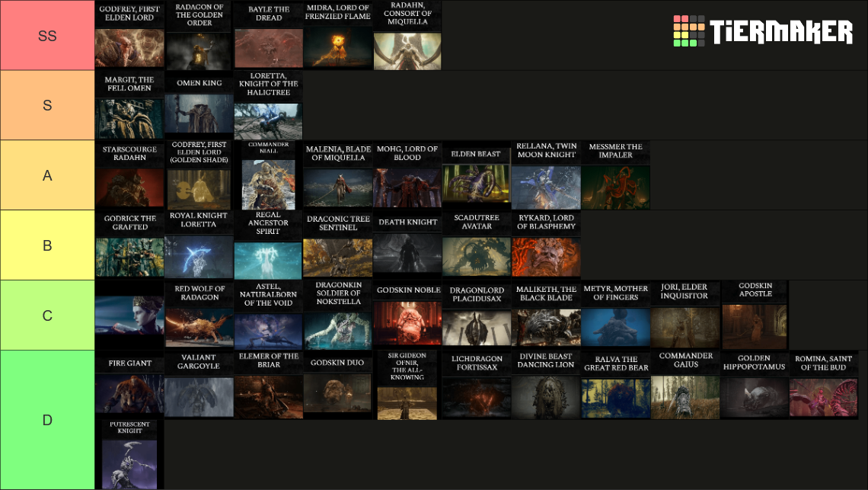This screenshot has height=490, width=868.
Task: Click the Godskin Apostle card
Action: coord(755,315)
